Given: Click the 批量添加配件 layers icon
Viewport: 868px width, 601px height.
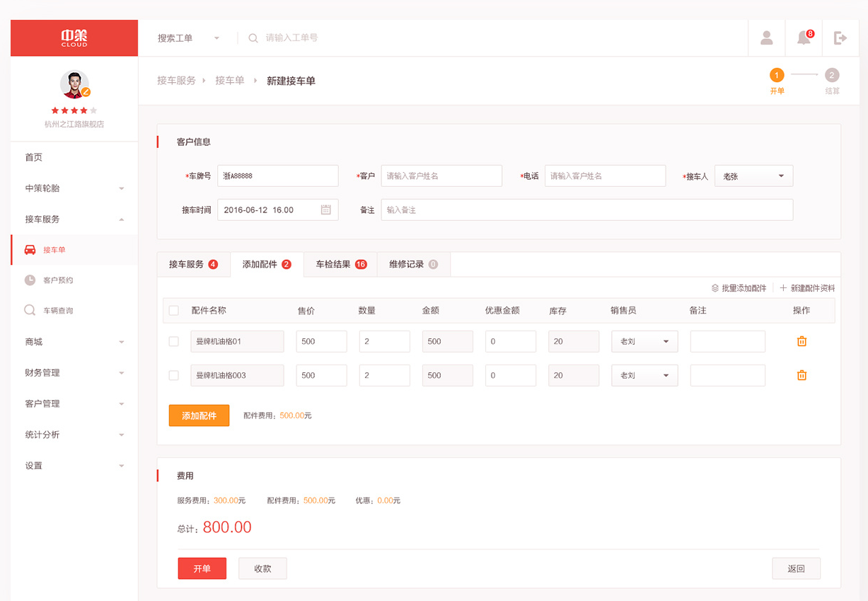Looking at the screenshot, I should pyautogui.click(x=715, y=288).
